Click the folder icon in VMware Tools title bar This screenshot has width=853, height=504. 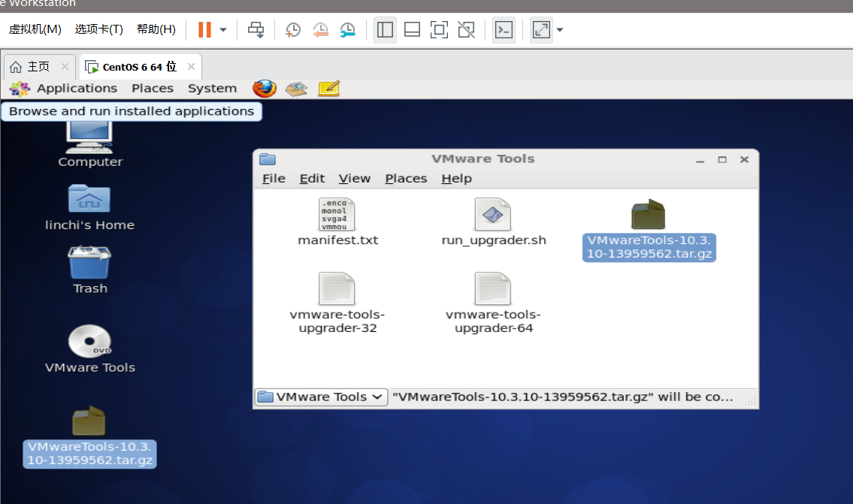[267, 159]
